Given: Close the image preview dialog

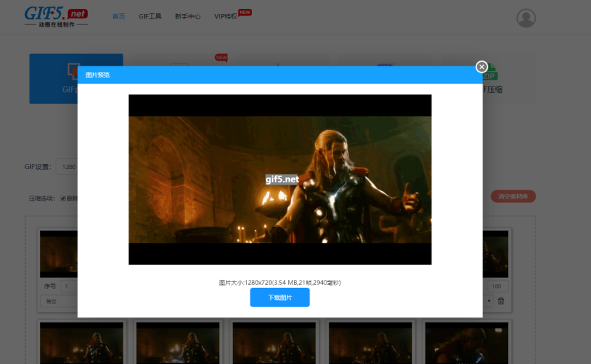Looking at the screenshot, I should pyautogui.click(x=482, y=67).
